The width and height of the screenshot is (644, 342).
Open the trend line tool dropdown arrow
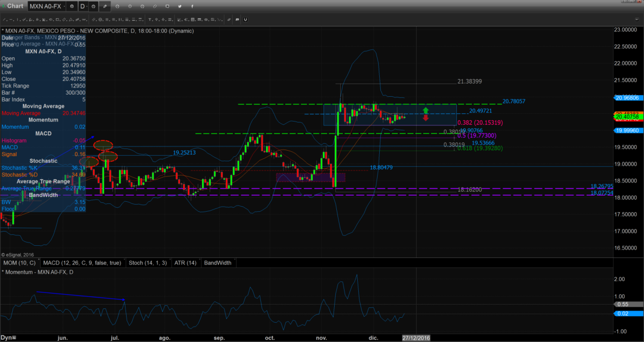pyautogui.click(x=7, y=20)
